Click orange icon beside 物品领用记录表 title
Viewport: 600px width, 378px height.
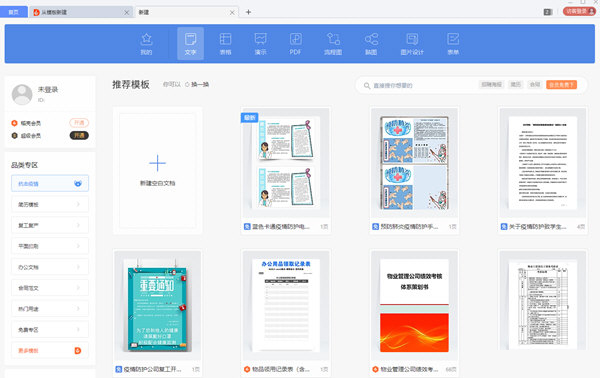247,369
